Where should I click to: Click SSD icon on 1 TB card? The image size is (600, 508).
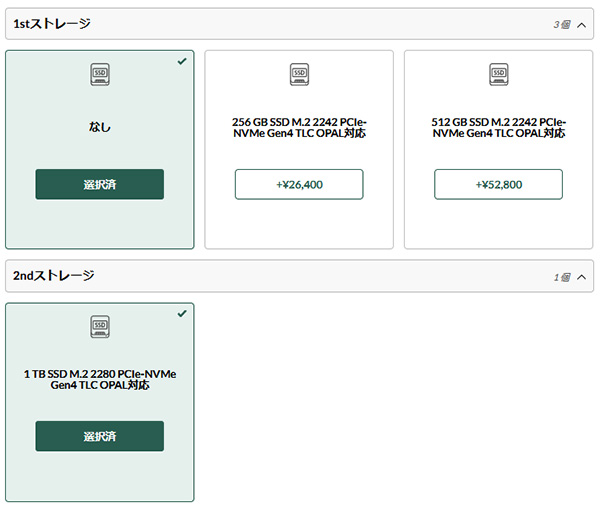pos(100,327)
